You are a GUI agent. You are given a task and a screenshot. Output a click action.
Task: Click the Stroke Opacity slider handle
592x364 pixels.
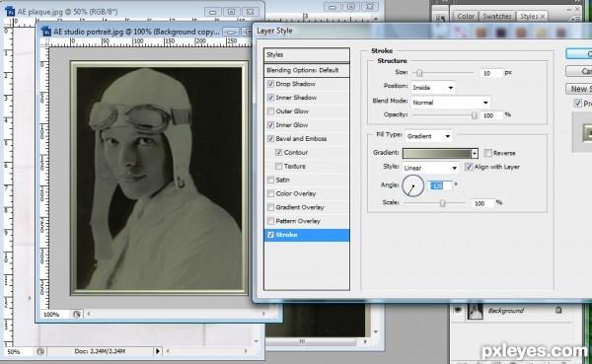475,115
